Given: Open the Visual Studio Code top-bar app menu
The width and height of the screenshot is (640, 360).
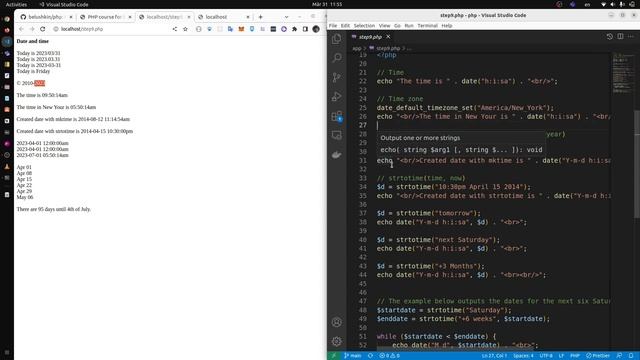Looking at the screenshot, I should point(64,4).
